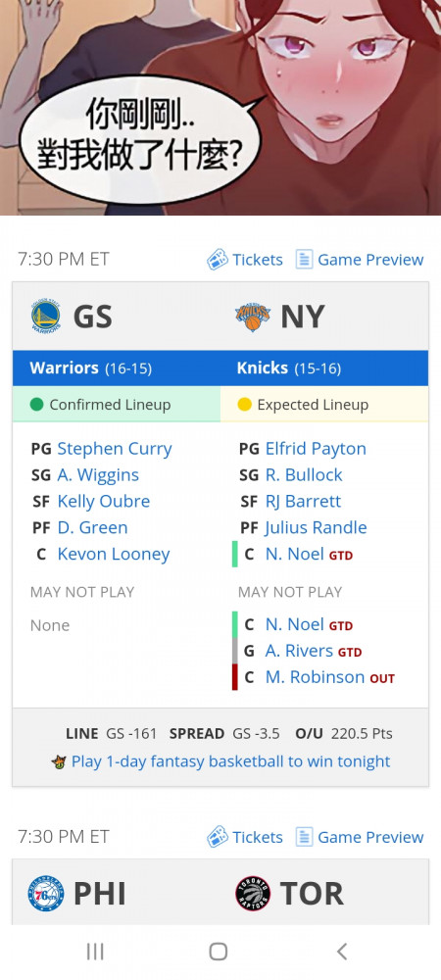The width and height of the screenshot is (441, 980).
Task: Open Game Preview for Warriors-Knicks
Action: (360, 260)
